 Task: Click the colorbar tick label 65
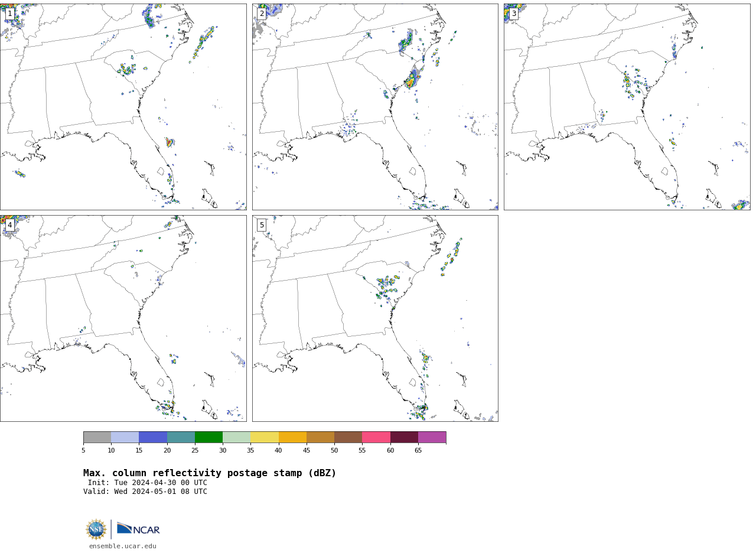(418, 451)
